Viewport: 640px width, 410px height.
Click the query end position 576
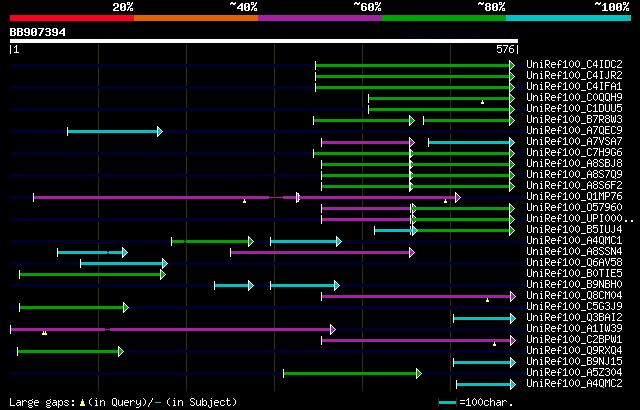pos(505,49)
